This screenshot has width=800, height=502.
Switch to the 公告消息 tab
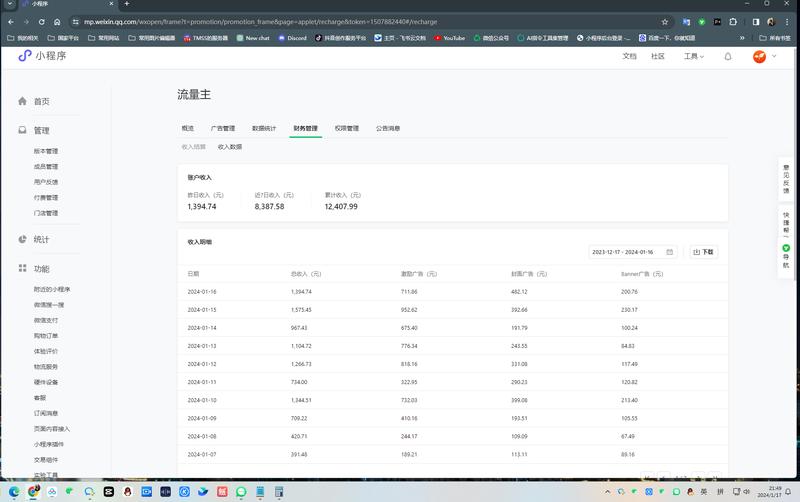pyautogui.click(x=388, y=128)
